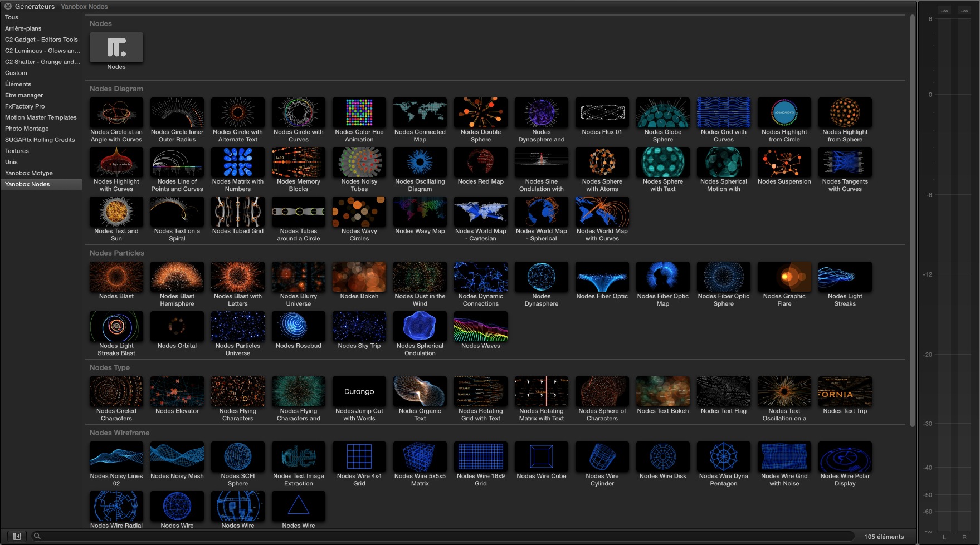Collapse the sidebar panel
This screenshot has height=545, width=980.
tap(17, 535)
